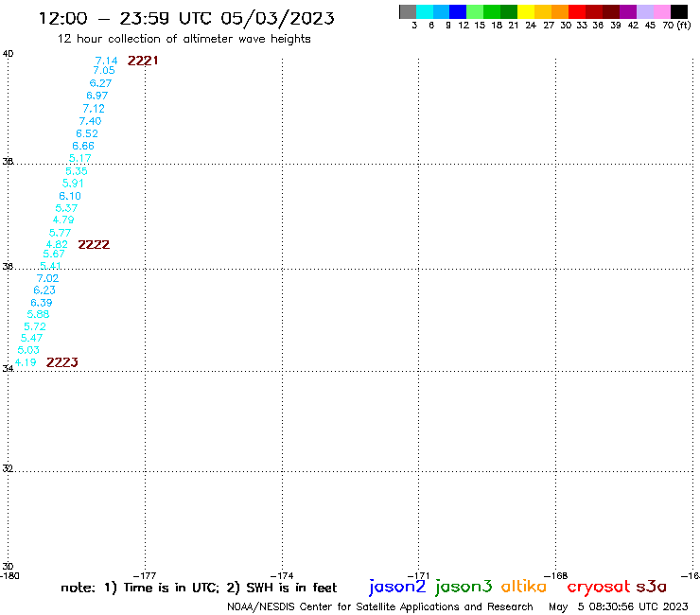Click the 5.91 wave height value
The height and width of the screenshot is (615, 700).
click(73, 184)
